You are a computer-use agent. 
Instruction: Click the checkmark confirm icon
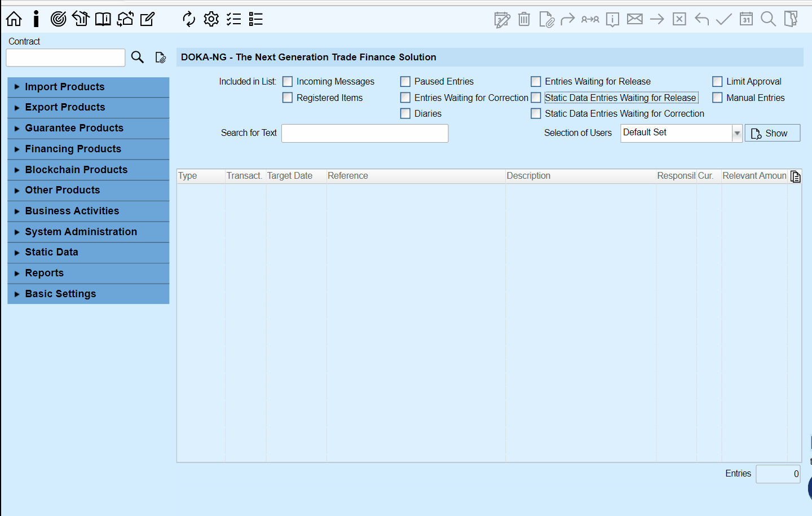coord(723,19)
